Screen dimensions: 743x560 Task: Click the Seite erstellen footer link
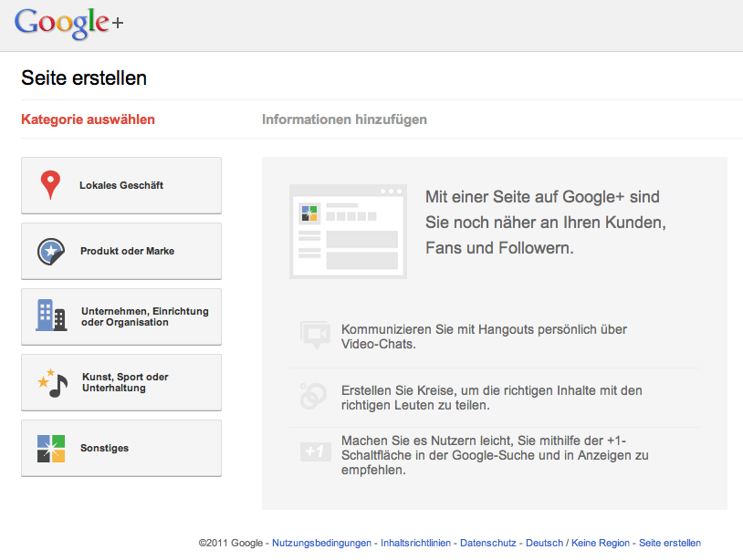[670, 543]
